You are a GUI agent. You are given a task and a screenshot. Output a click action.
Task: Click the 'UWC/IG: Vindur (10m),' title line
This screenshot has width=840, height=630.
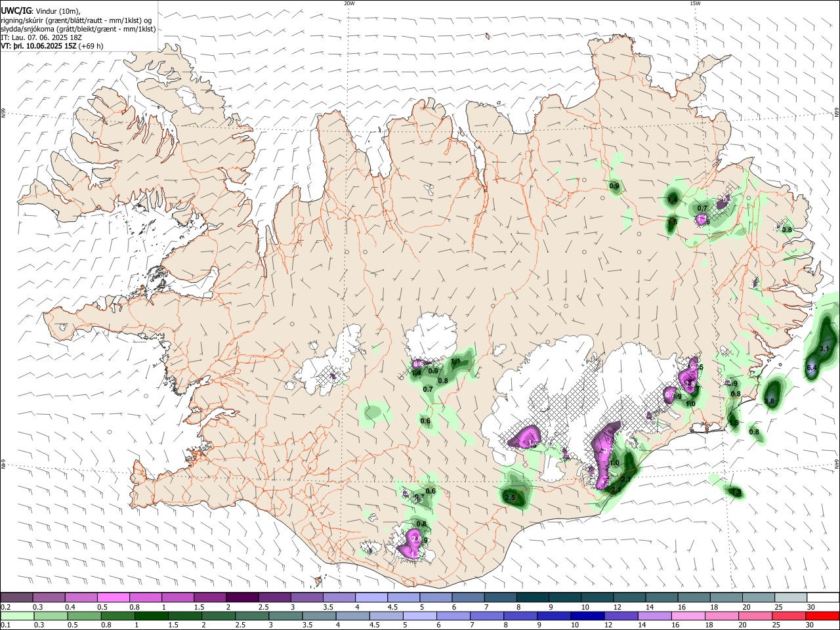coord(41,11)
